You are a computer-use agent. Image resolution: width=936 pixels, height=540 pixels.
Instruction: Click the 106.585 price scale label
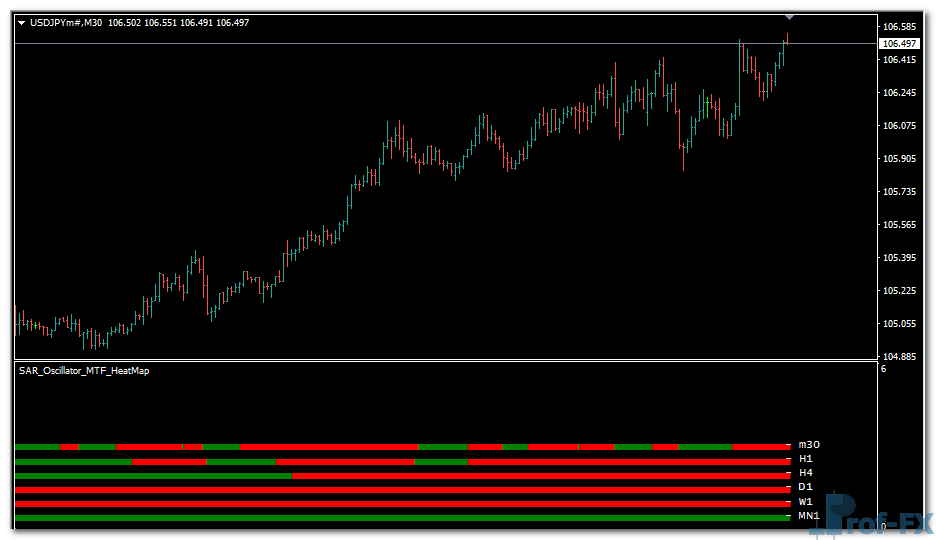click(900, 27)
